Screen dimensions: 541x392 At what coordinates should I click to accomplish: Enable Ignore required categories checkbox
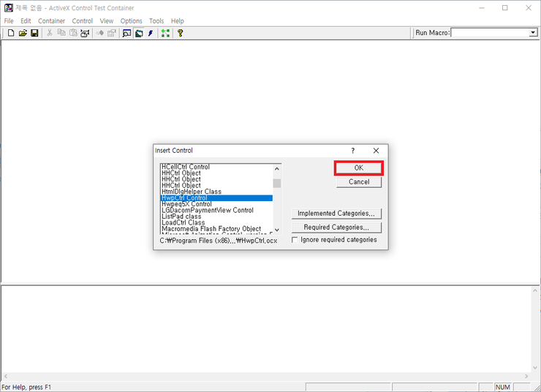(295, 240)
